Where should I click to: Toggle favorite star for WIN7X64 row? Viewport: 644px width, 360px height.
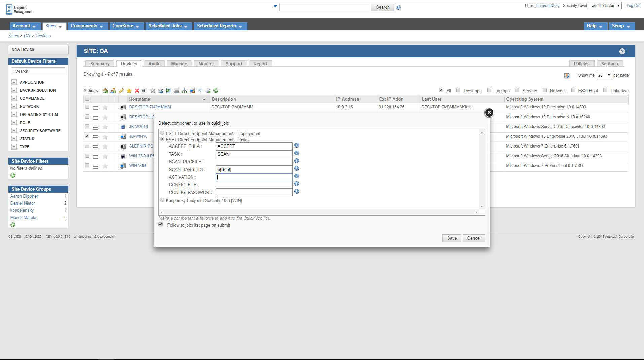coord(105,166)
